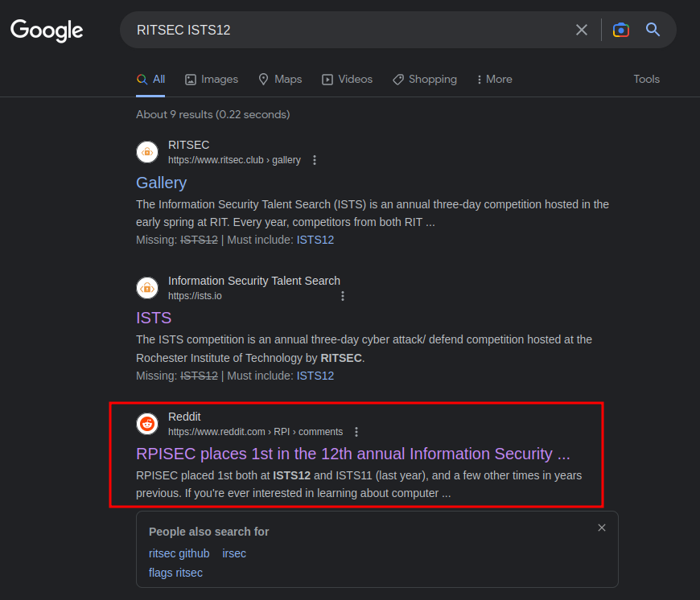Open the RPISEC places 1st Reddit link
The height and width of the screenshot is (600, 700).
353,454
